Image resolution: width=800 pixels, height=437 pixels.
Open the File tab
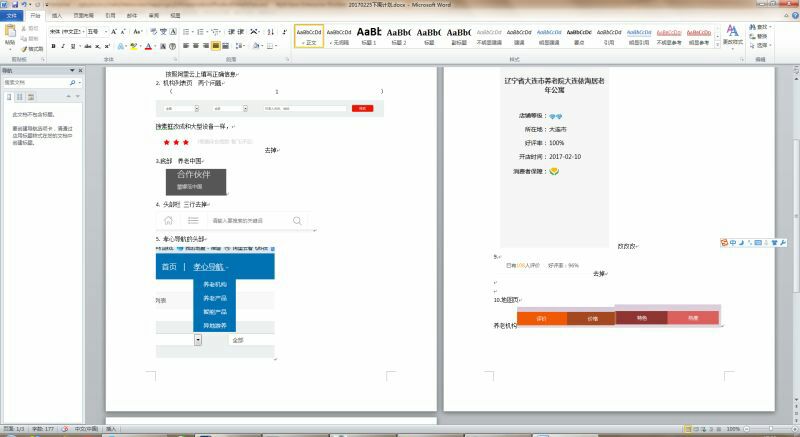12,16
